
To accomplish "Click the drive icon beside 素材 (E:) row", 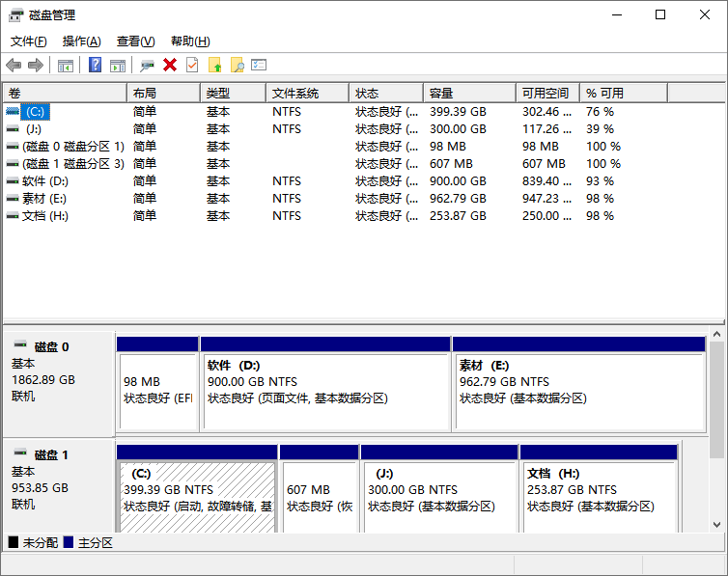I will [13, 199].
